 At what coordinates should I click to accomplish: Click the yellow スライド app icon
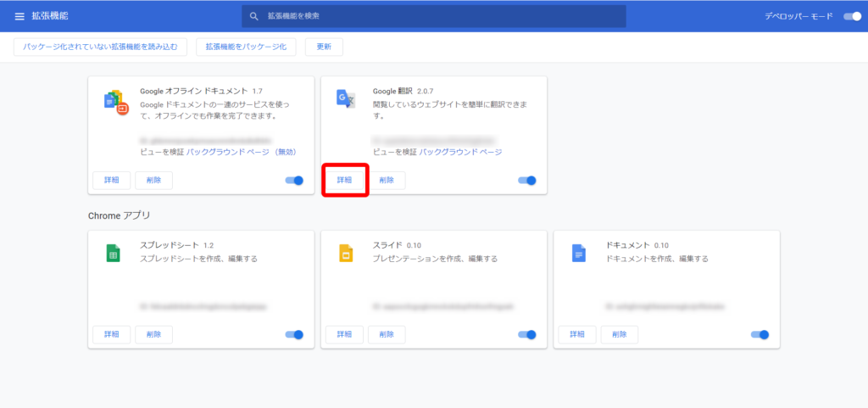point(346,254)
